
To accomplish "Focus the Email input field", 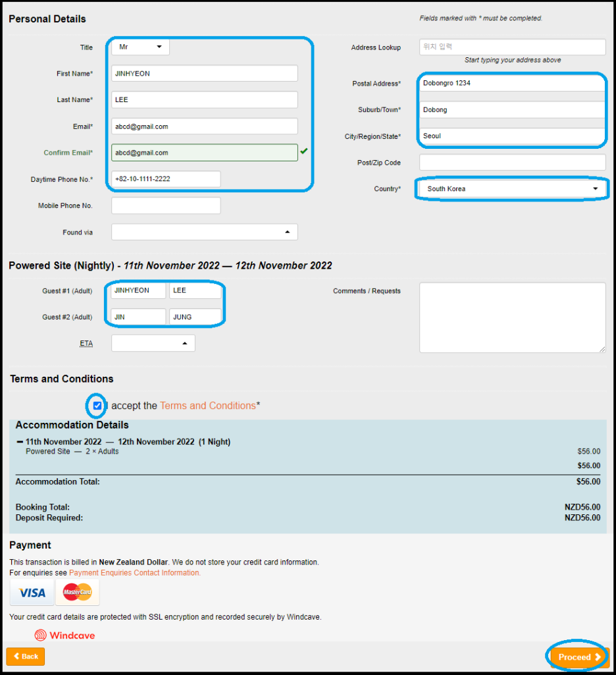I will click(204, 126).
